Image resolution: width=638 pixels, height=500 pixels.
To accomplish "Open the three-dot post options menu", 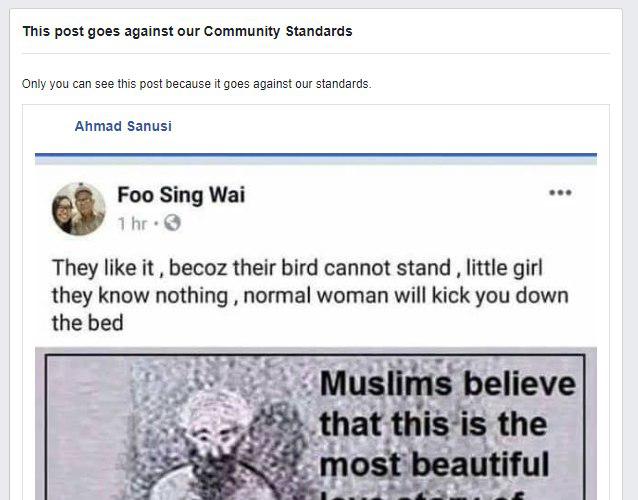I will click(560, 192).
